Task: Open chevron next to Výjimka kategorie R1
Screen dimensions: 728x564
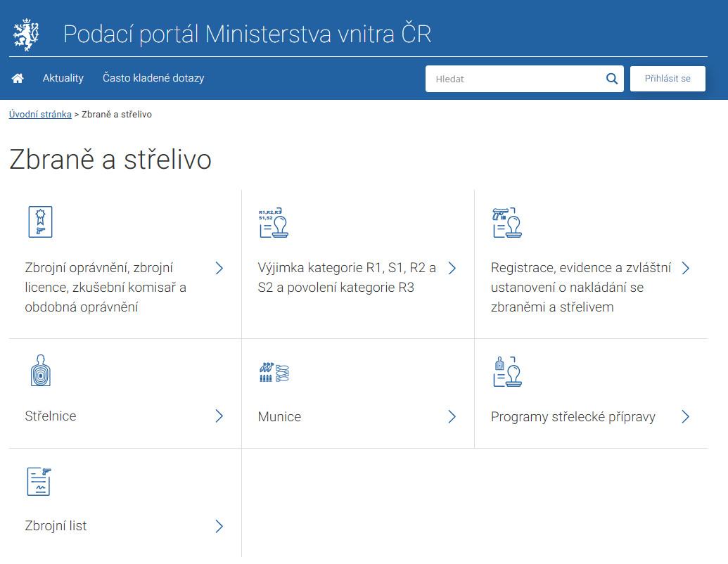Action: pyautogui.click(x=452, y=268)
